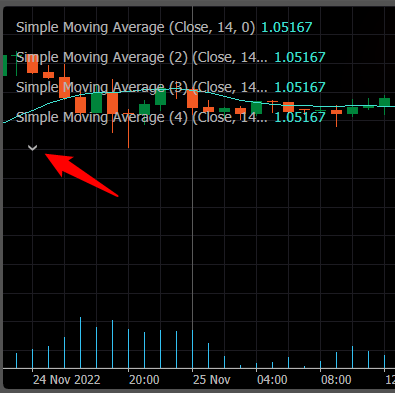Collapse indicator list using chevron arrow
This screenshot has width=395, height=393.
[32, 148]
